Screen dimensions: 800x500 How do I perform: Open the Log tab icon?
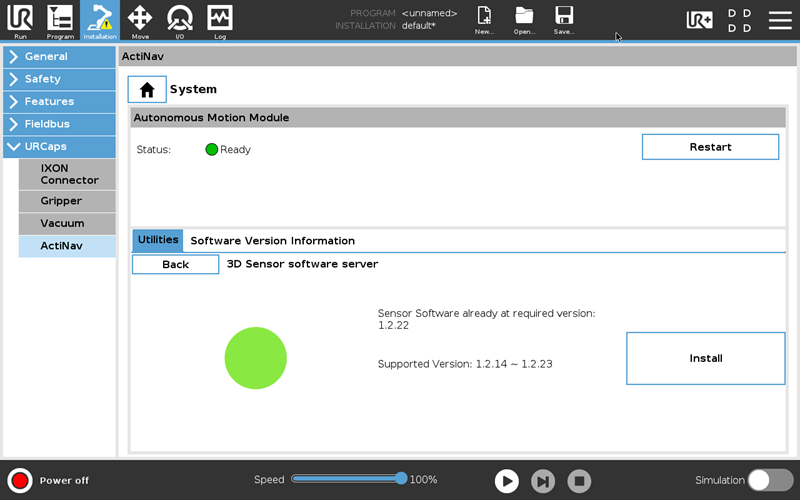220,20
